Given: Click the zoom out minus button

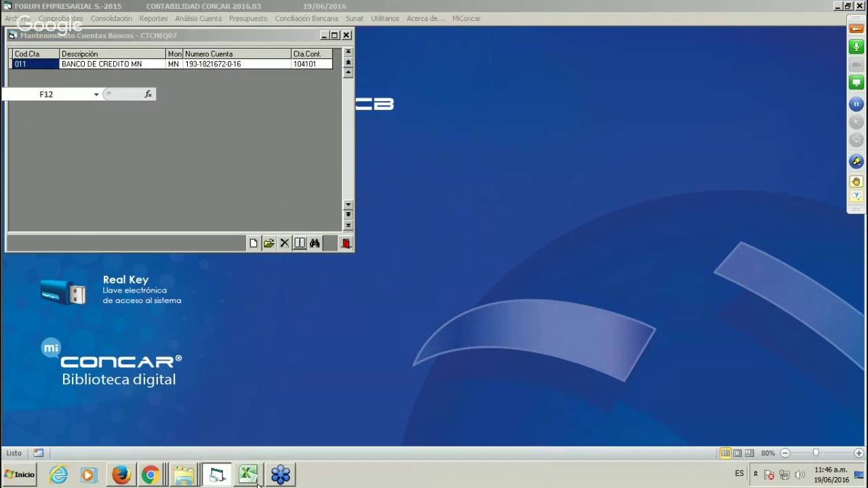Looking at the screenshot, I should (x=785, y=453).
